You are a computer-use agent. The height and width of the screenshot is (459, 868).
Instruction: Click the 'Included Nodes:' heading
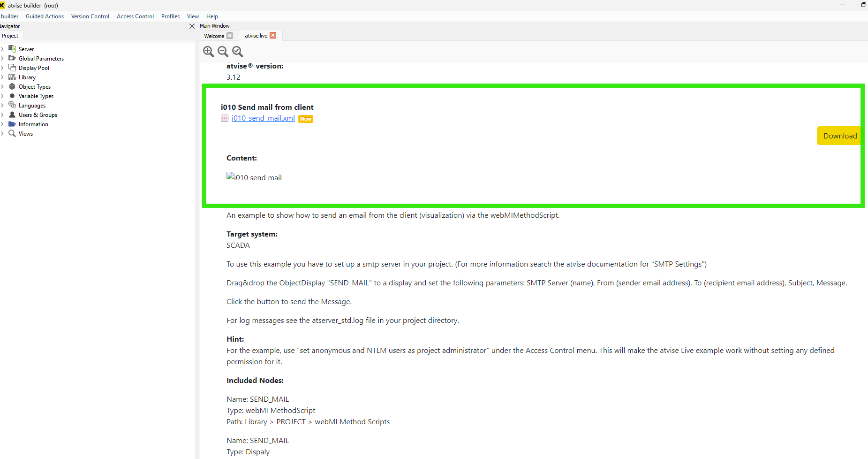pos(255,380)
